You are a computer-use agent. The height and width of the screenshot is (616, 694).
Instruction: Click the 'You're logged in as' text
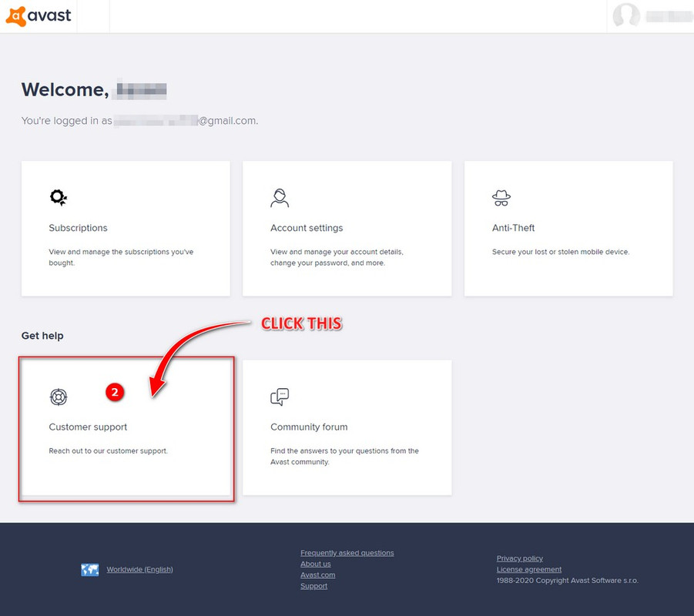(67, 121)
